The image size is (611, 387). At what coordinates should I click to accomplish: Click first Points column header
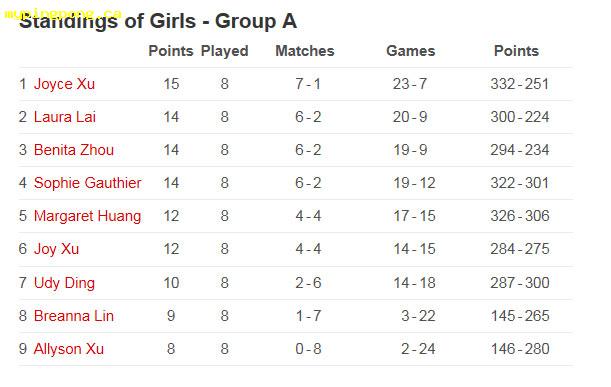[x=171, y=51]
